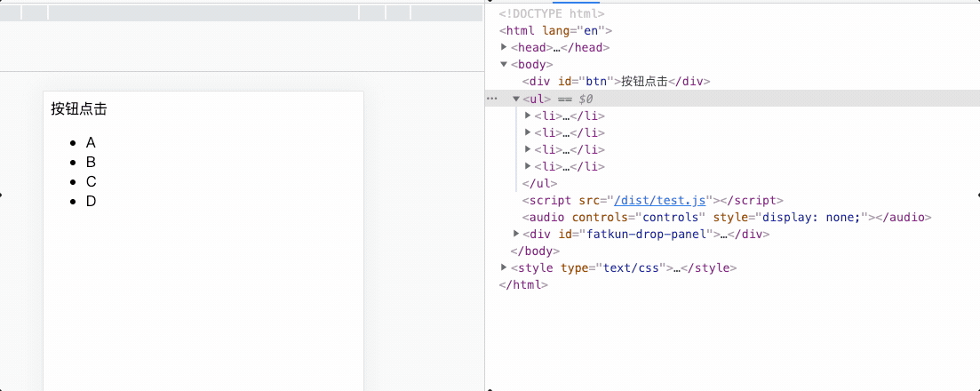Screen dimensions: 980x391
Task: Click the 按钮点击 button on the page
Action: point(79,109)
